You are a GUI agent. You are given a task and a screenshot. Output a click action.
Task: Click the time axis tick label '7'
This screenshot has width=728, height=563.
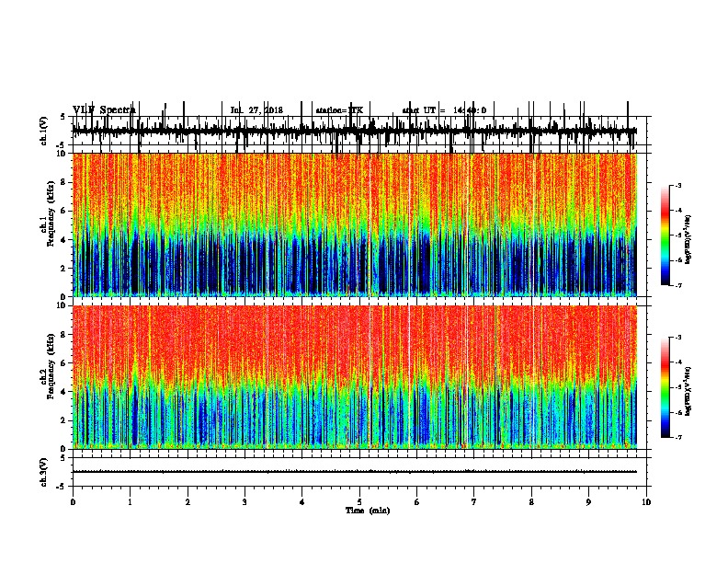[x=474, y=502]
